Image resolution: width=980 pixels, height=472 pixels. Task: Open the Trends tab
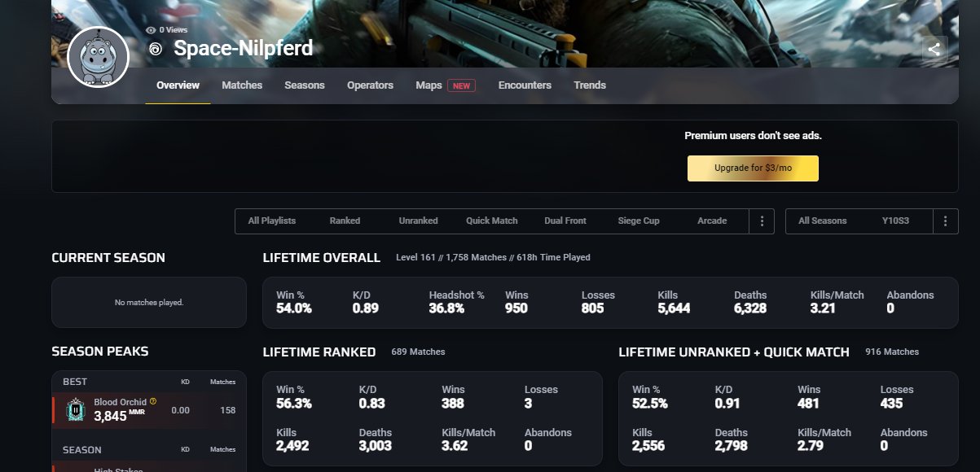pos(590,85)
